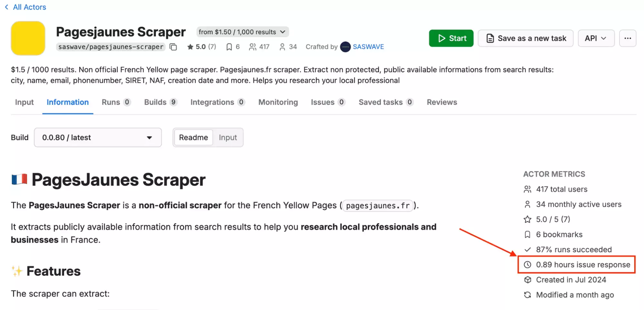Image resolution: width=644 pixels, height=310 pixels.
Task: Select the Readme toggle option
Action: click(193, 137)
